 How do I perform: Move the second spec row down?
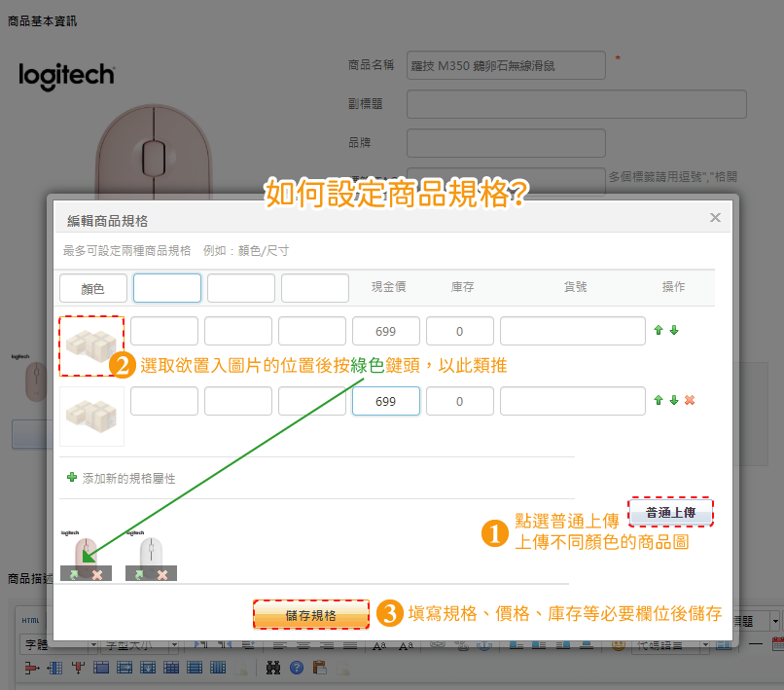point(674,400)
